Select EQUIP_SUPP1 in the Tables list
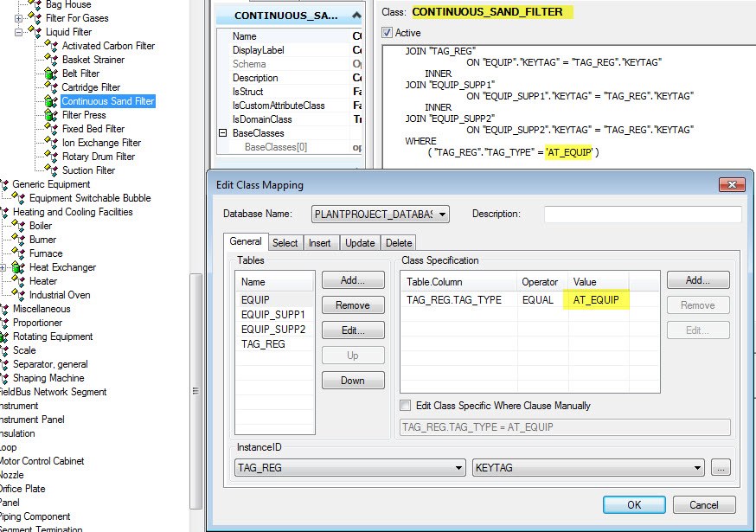756x532 pixels. [274, 315]
